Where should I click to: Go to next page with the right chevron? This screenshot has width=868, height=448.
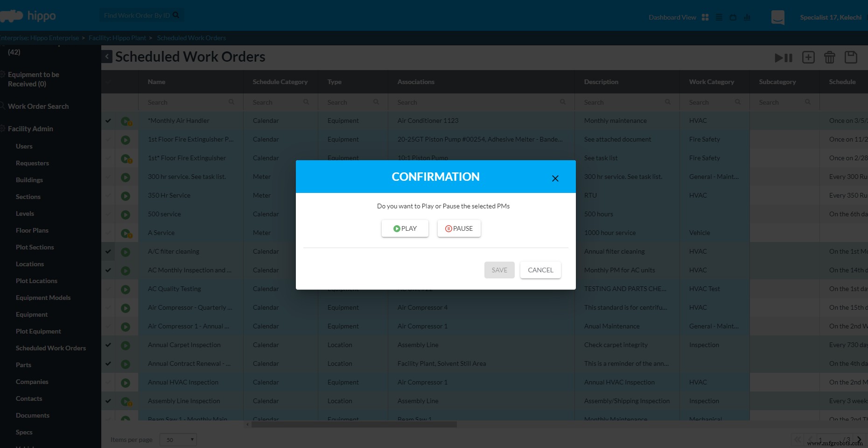(859, 439)
